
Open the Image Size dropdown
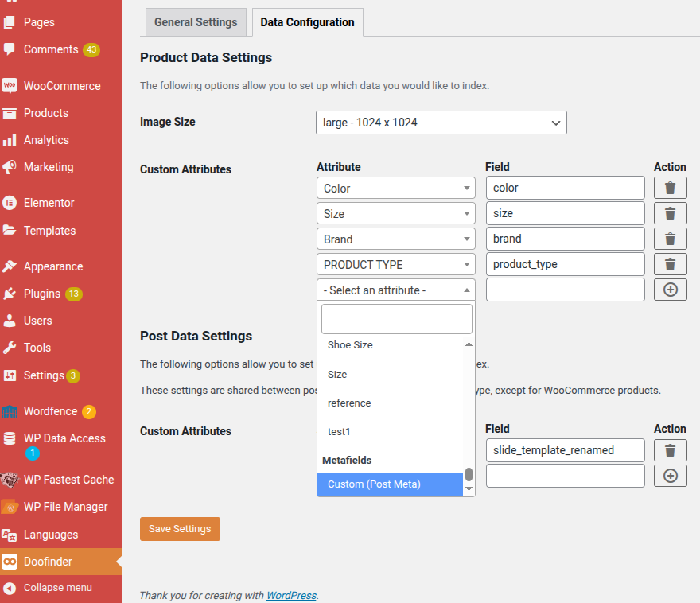pyautogui.click(x=441, y=123)
